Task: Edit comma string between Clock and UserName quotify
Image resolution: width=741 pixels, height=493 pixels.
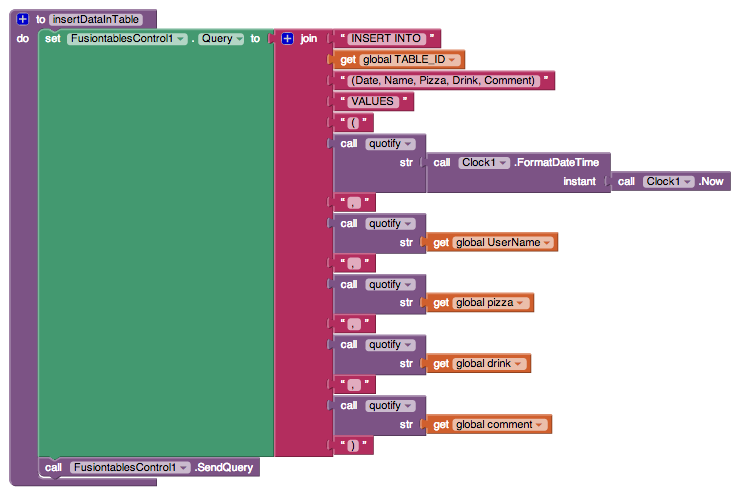Action: [354, 203]
